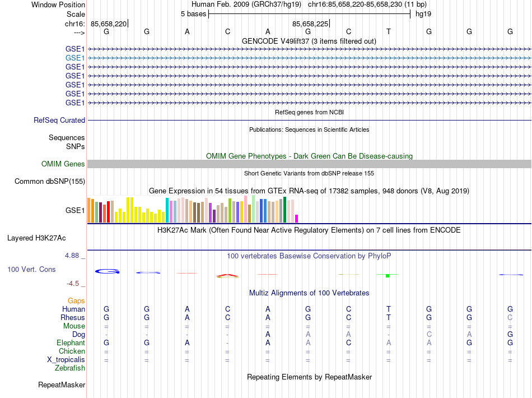Click the 85,658,225 position ruler marker
This screenshot has height=398, width=532.
click(311, 24)
